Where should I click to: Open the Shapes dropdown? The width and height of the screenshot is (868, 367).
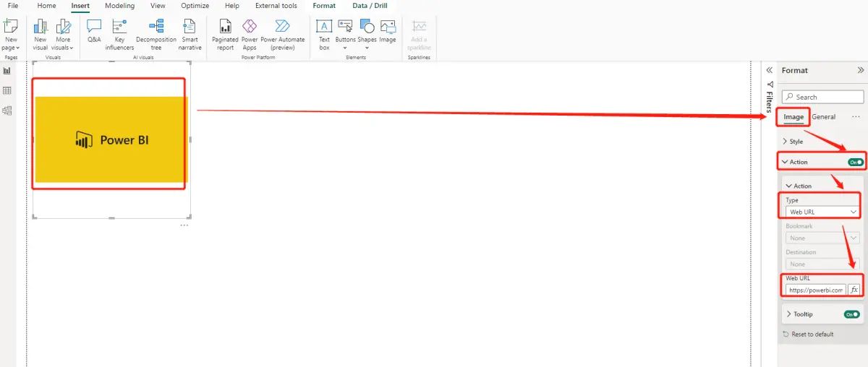click(367, 34)
